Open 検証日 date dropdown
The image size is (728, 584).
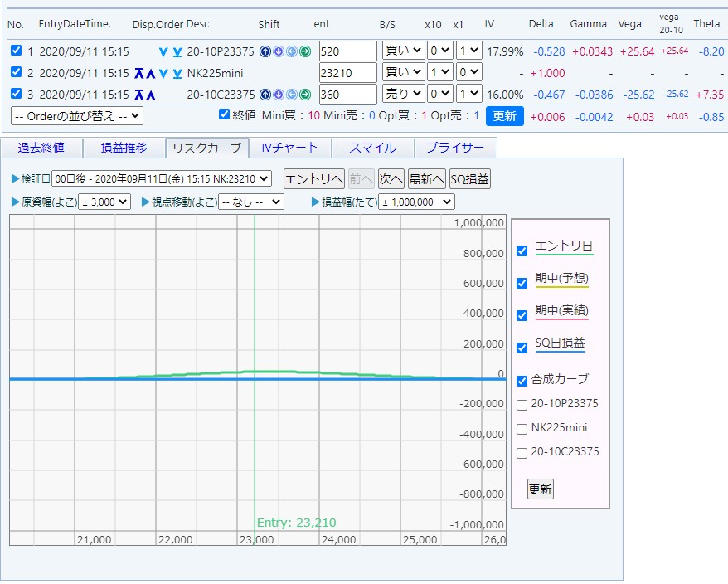(162, 179)
